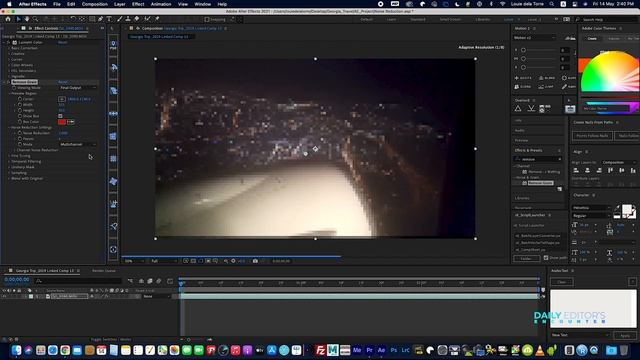Click the PSR icon in side strip
The height and width of the screenshot is (360, 640).
click(113, 45)
